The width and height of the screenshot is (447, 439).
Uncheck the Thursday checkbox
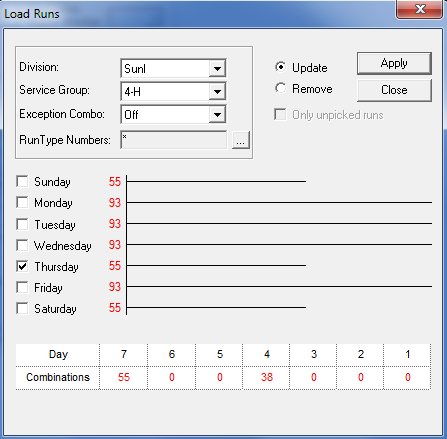click(x=22, y=266)
